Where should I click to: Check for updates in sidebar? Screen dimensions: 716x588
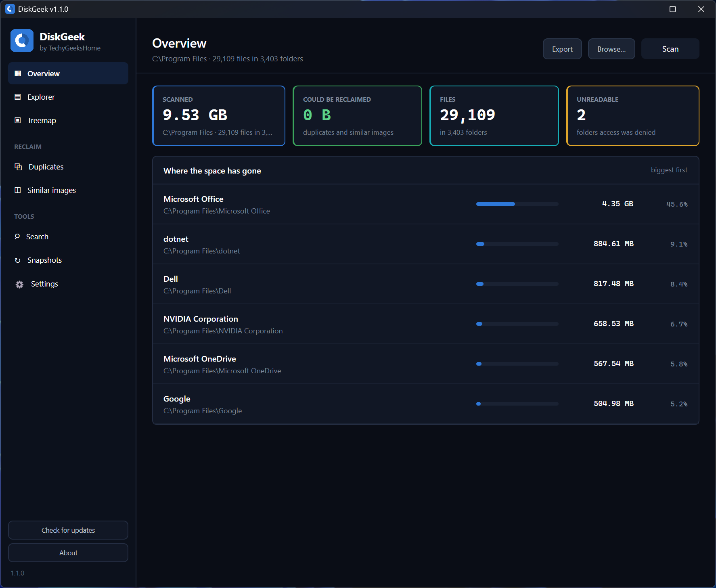(68, 530)
